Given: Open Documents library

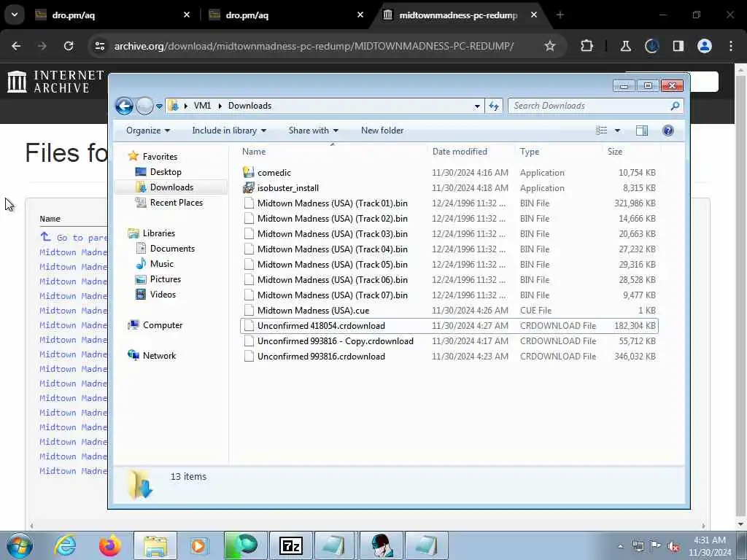Looking at the screenshot, I should [x=172, y=249].
